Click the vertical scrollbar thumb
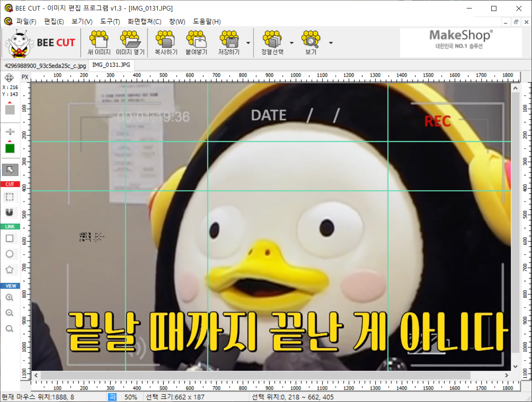Screen dimensions: 532x402 coord(515,222)
